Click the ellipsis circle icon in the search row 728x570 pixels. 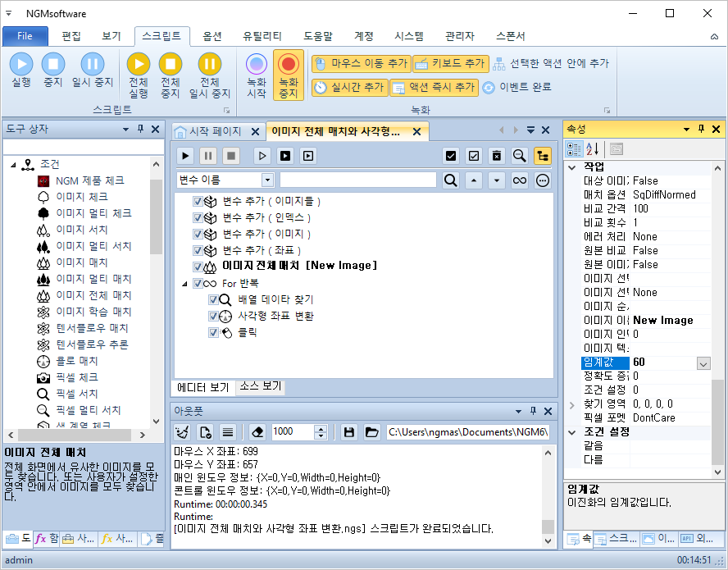[542, 180]
